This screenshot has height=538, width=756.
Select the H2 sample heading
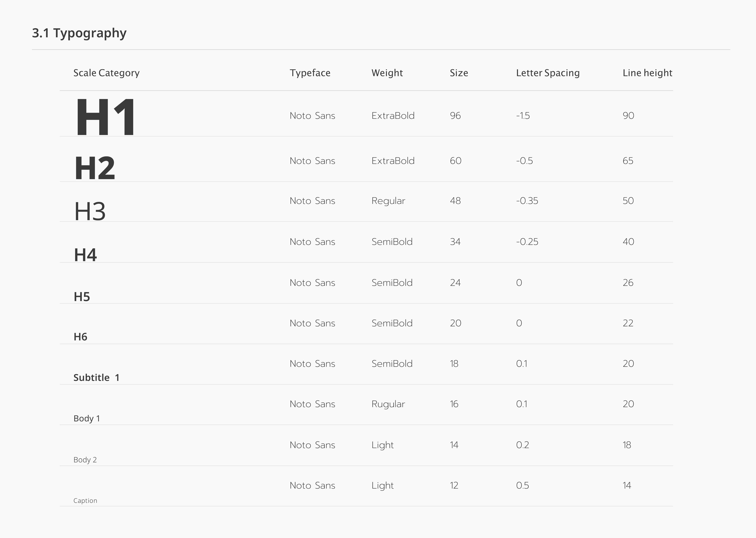(95, 168)
